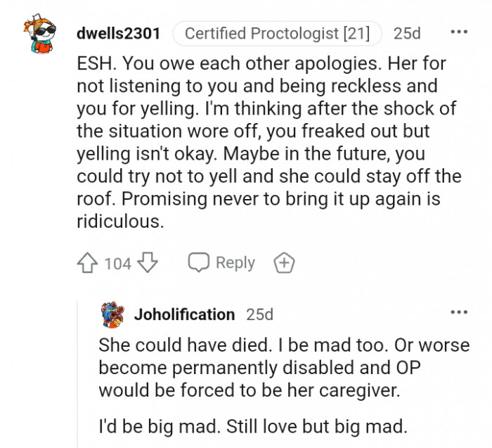Click the 104 vote count
The image size is (492, 448).
pyautogui.click(x=118, y=264)
